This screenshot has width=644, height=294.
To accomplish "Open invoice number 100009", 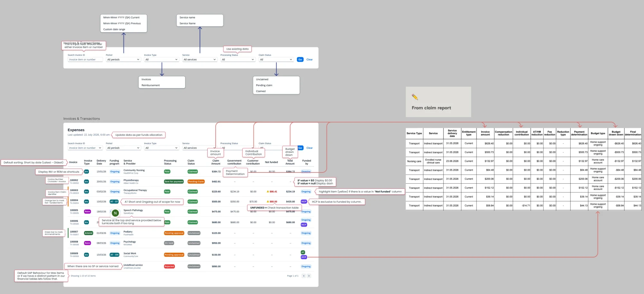I will pos(74,253).
